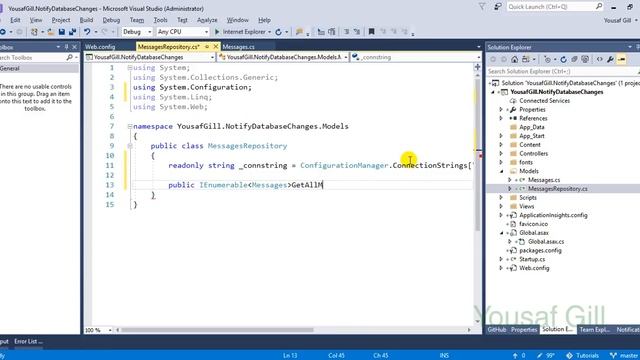Collapse the Global.asax node
The height and width of the screenshot is (360, 640).
501,233
